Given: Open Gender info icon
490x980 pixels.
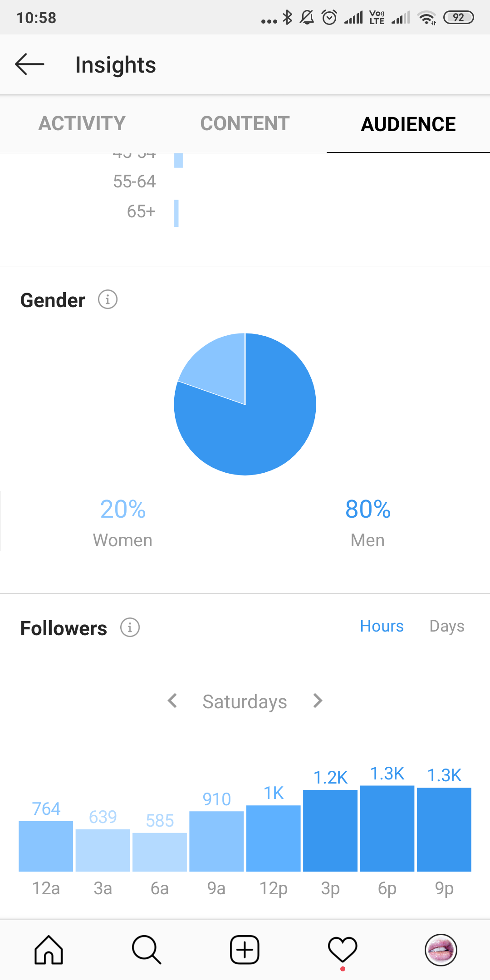Looking at the screenshot, I should tap(108, 299).
